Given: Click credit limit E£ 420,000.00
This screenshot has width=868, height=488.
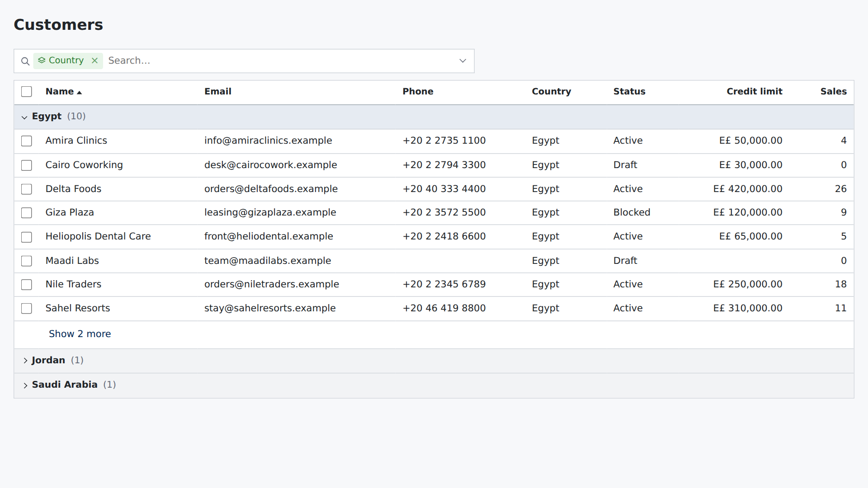Looking at the screenshot, I should [748, 189].
